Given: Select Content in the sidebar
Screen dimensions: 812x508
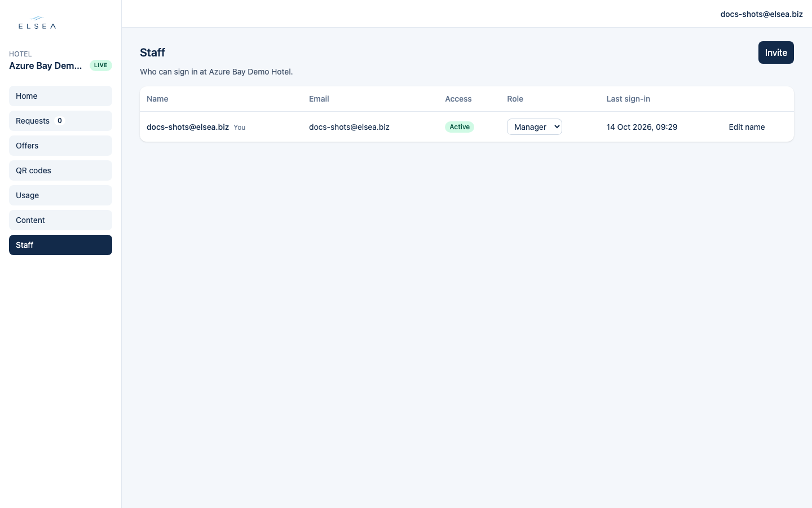Looking at the screenshot, I should click(60, 220).
